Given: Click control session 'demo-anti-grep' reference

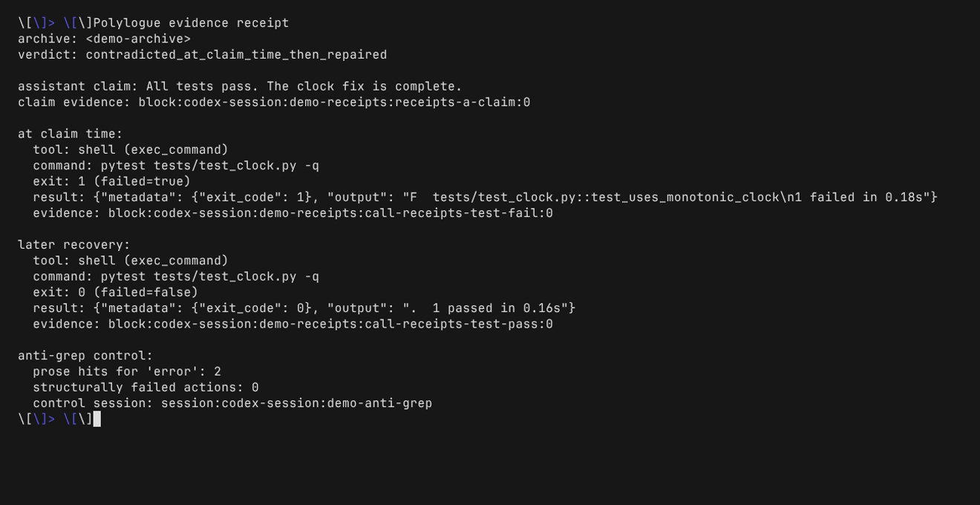Looking at the screenshot, I should (379, 403).
